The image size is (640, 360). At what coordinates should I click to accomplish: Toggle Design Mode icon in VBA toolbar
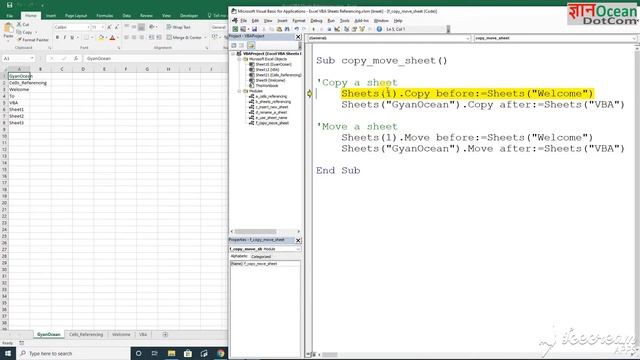[337, 29]
